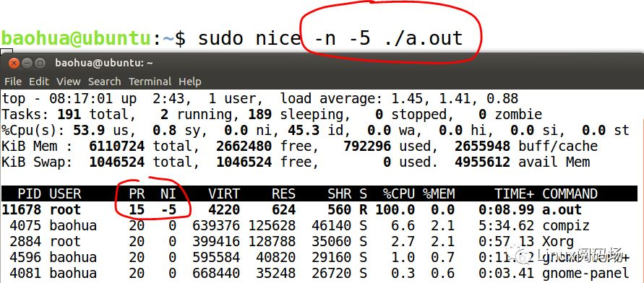The width and height of the screenshot is (644, 283).
Task: Click the 4955612 avail Mem value
Action: pyautogui.click(x=483, y=162)
